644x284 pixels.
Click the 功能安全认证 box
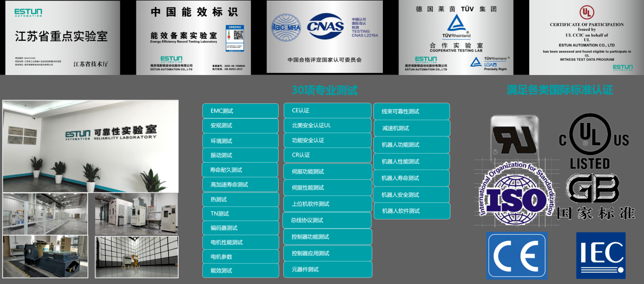pyautogui.click(x=328, y=140)
